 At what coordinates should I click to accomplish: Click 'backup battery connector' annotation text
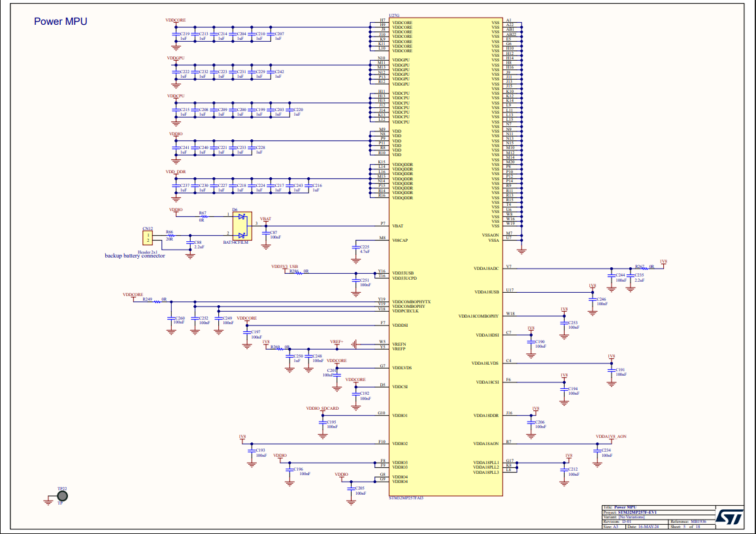tap(135, 256)
